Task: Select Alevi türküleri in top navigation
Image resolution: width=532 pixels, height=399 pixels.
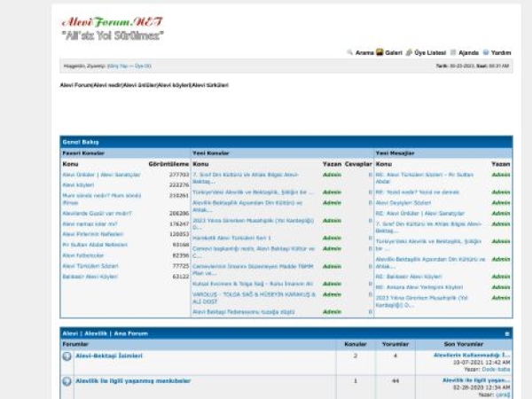Action: pos(208,85)
